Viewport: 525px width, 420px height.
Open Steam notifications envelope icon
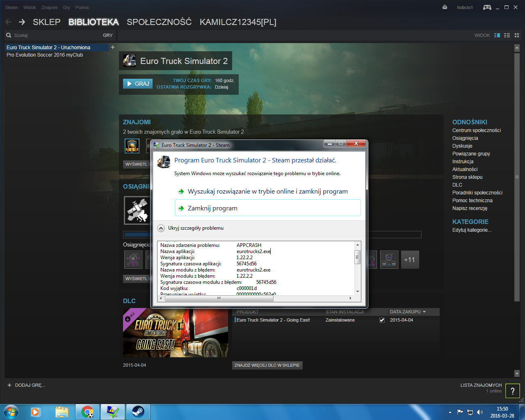click(445, 7)
